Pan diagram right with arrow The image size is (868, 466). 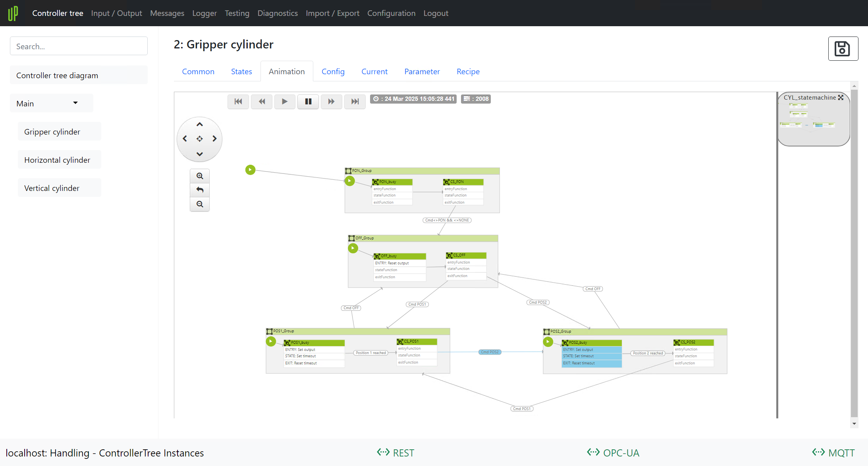tap(214, 139)
